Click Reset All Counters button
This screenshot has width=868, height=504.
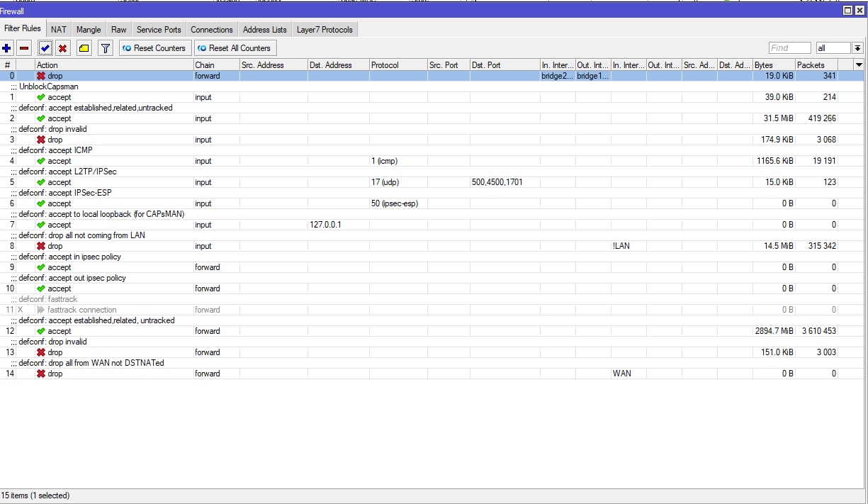pyautogui.click(x=235, y=48)
